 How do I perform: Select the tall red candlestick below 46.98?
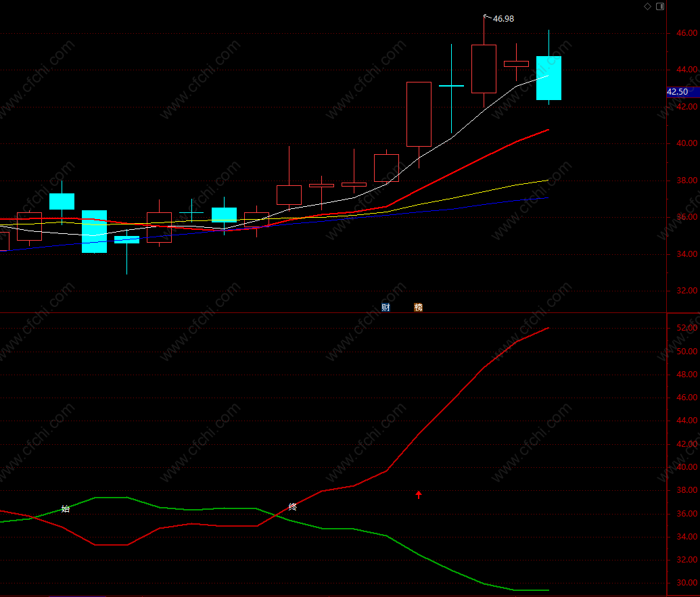[x=484, y=69]
